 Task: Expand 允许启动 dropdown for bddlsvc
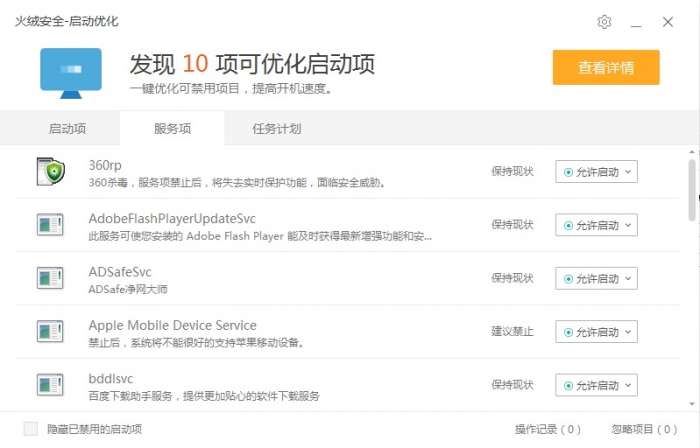coord(595,385)
